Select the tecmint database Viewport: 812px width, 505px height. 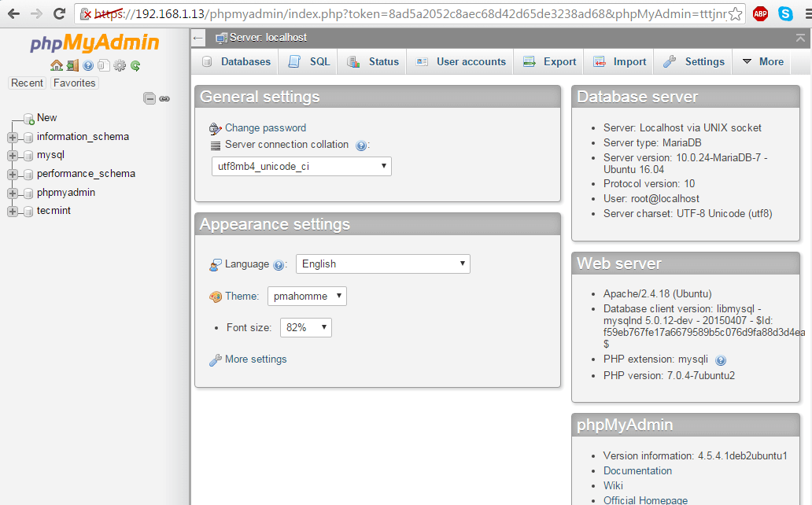[54, 211]
